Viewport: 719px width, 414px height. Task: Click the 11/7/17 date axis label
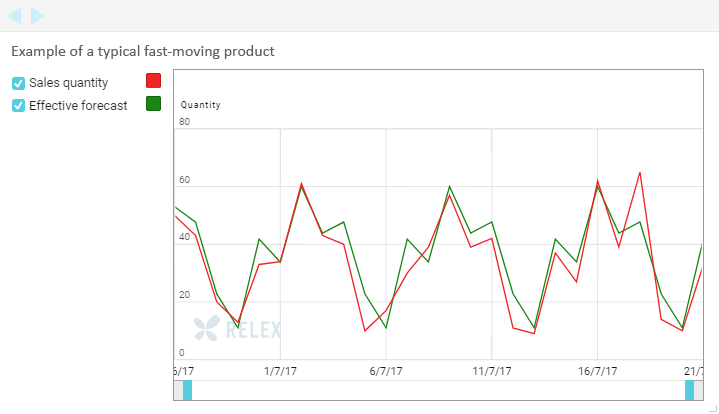(x=491, y=370)
